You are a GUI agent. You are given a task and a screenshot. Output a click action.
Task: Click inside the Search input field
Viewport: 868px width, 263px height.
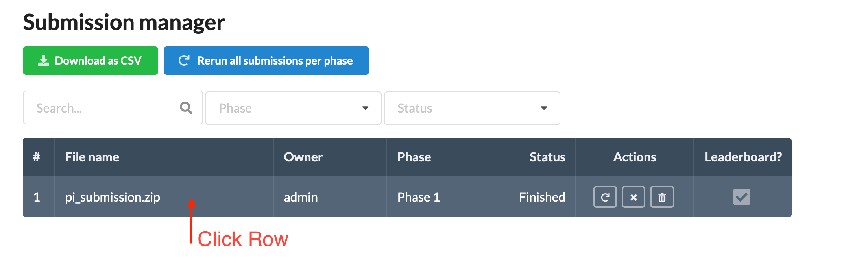[98, 107]
